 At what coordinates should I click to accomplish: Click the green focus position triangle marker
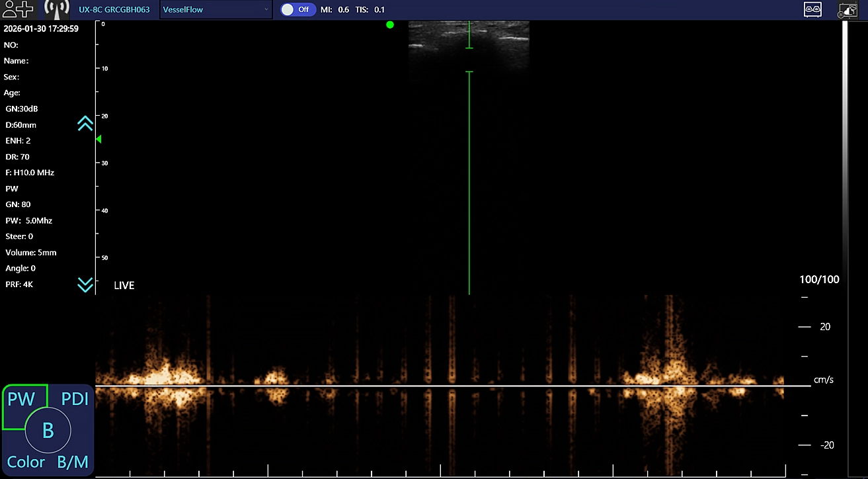pos(99,139)
